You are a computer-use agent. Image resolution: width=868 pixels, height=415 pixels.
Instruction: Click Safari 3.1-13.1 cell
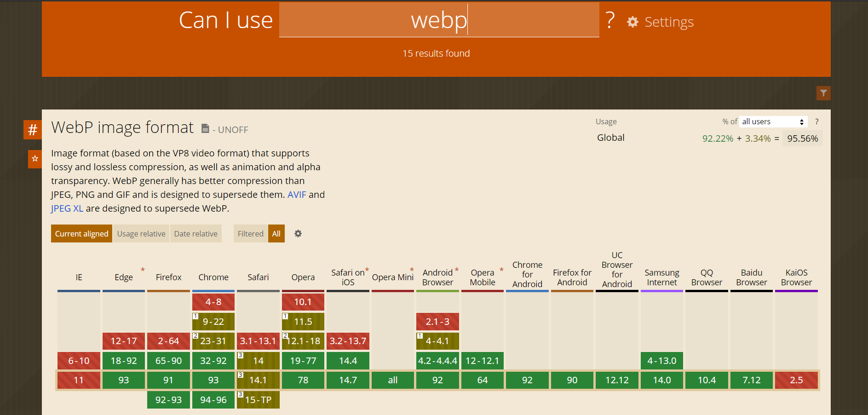click(x=258, y=341)
